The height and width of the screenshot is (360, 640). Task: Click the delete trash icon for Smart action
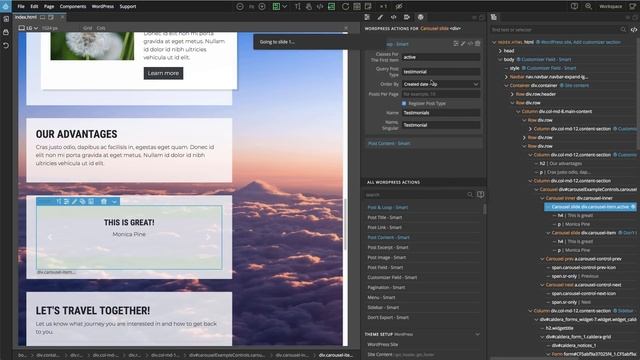(x=478, y=43)
